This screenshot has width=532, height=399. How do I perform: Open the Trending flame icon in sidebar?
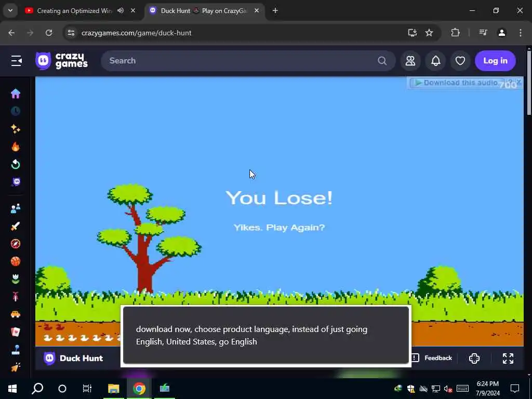[15, 147]
